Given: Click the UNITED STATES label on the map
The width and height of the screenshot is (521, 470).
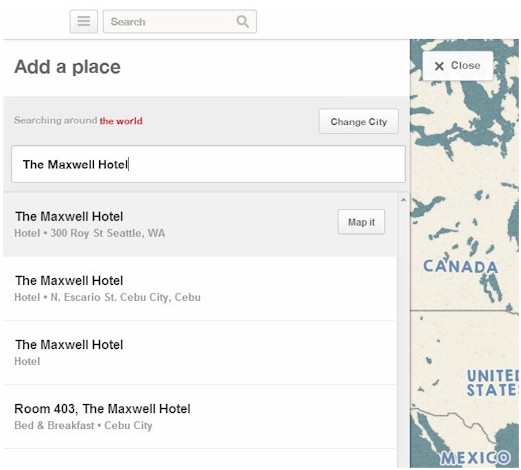Looking at the screenshot, I should coord(492,383).
